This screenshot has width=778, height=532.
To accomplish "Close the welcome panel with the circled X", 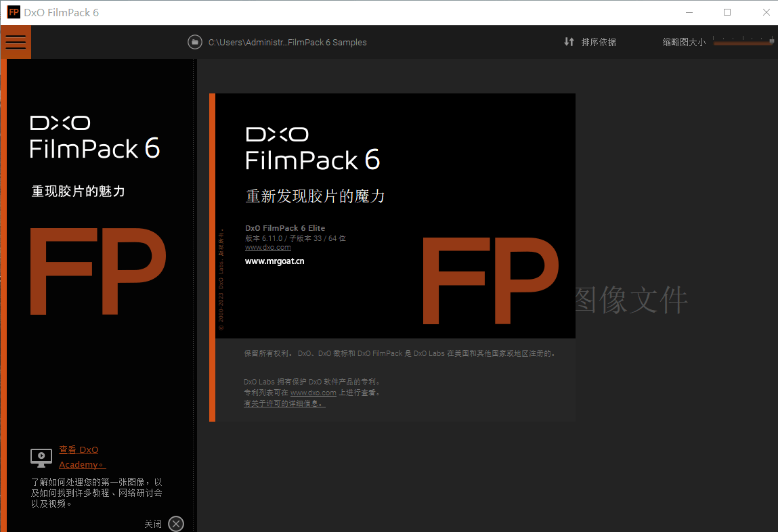I will (x=176, y=524).
